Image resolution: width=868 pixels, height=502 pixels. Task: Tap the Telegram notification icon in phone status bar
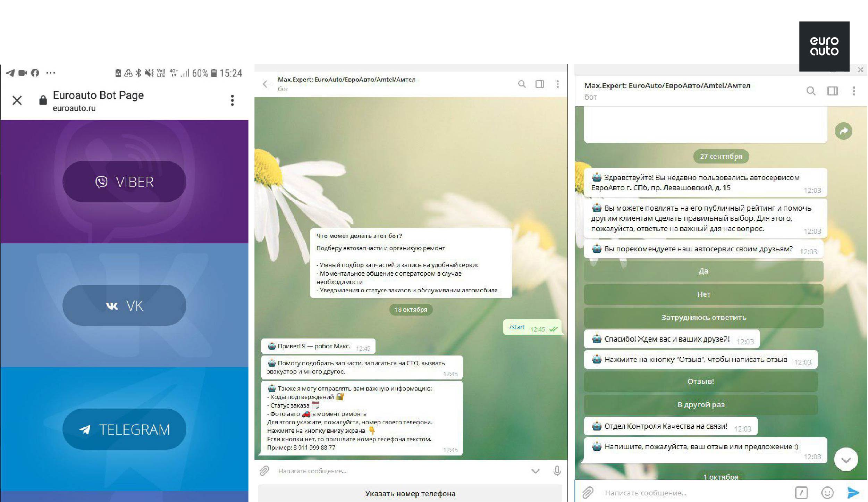10,73
